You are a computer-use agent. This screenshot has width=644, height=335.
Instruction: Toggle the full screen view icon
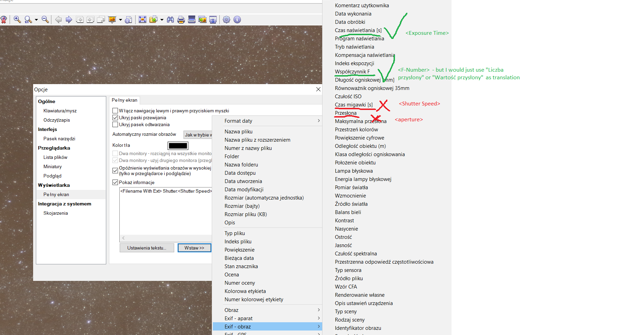click(x=142, y=20)
